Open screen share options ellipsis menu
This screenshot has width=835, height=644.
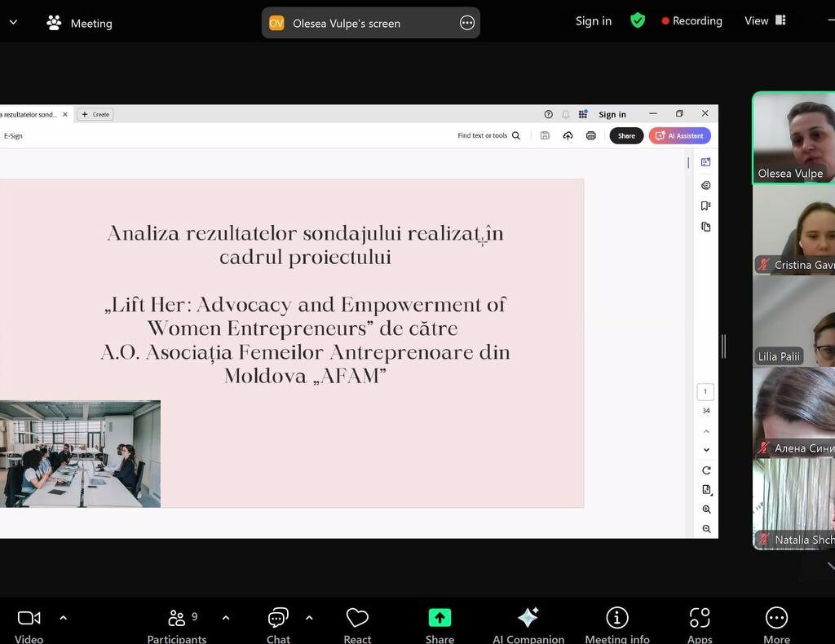coord(467,23)
